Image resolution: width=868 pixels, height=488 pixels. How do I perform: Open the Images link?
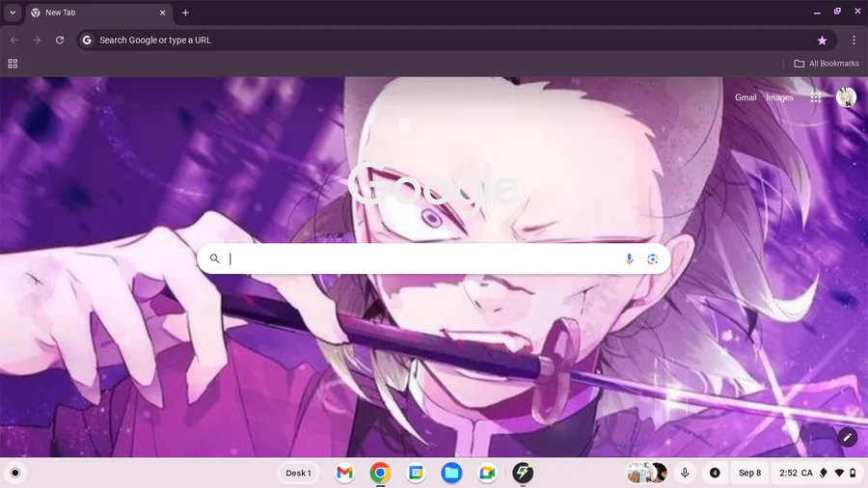click(779, 97)
